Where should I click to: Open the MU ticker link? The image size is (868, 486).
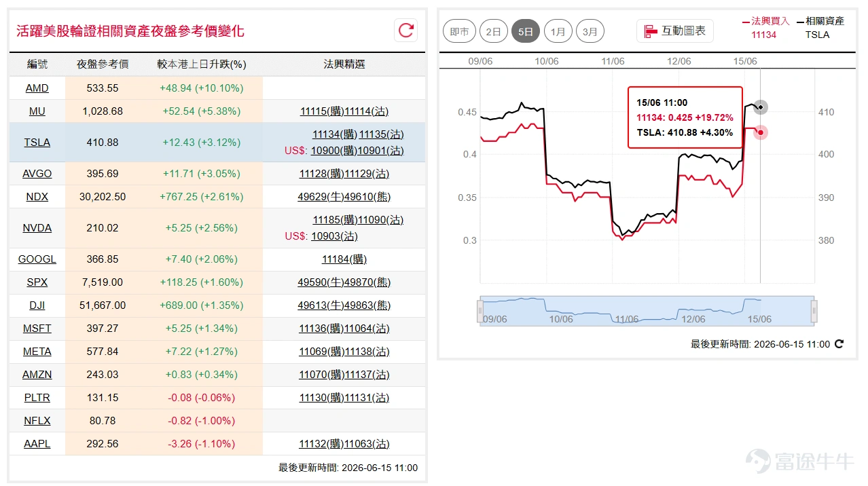37,111
